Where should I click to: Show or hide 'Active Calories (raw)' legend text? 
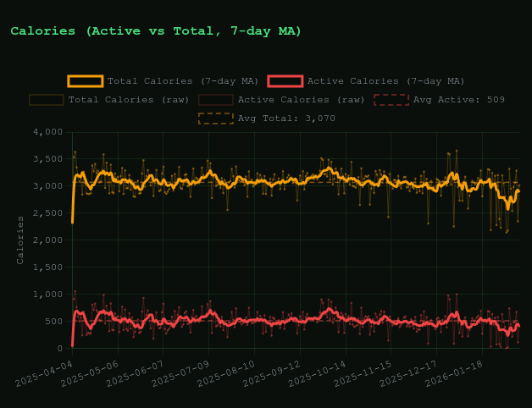(301, 100)
